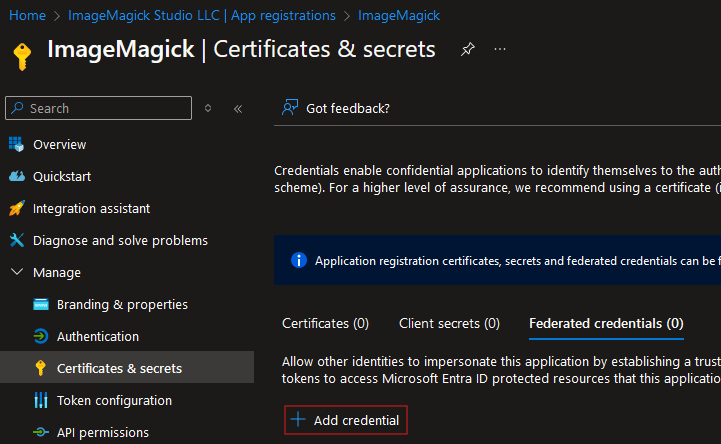Screen dimensions: 721x444
Task: Open API permissions
Action: [x=103, y=433]
